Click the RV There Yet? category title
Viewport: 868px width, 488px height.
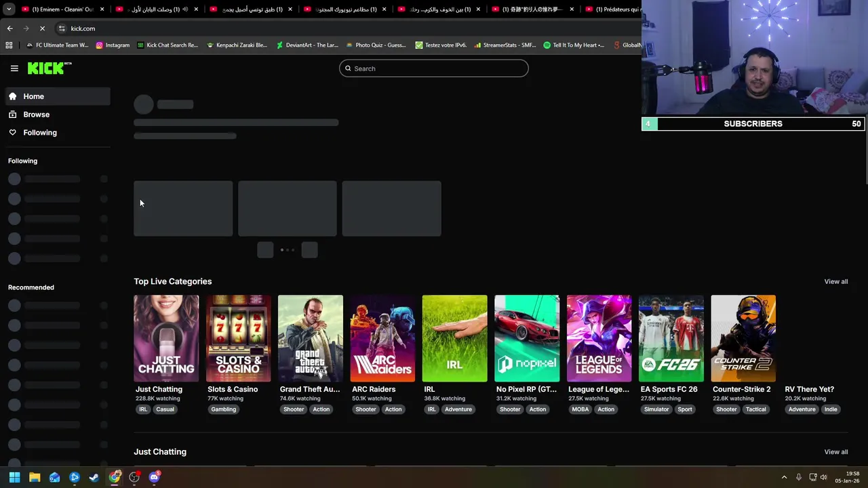809,389
